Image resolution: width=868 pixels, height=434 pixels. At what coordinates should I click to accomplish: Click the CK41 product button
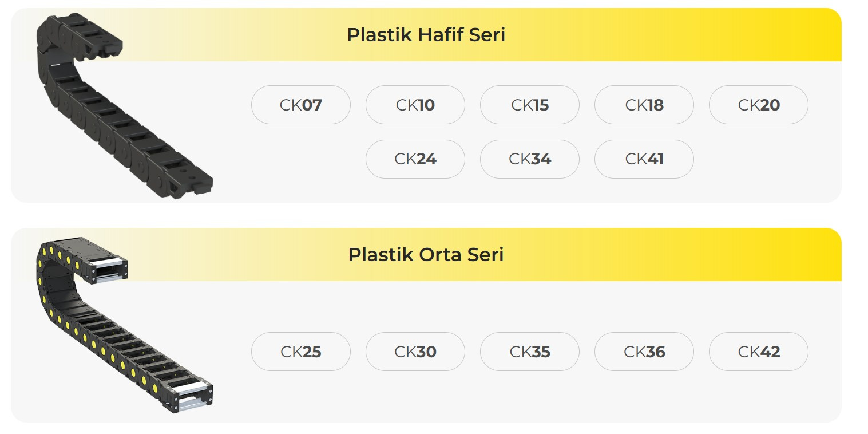coord(644,159)
